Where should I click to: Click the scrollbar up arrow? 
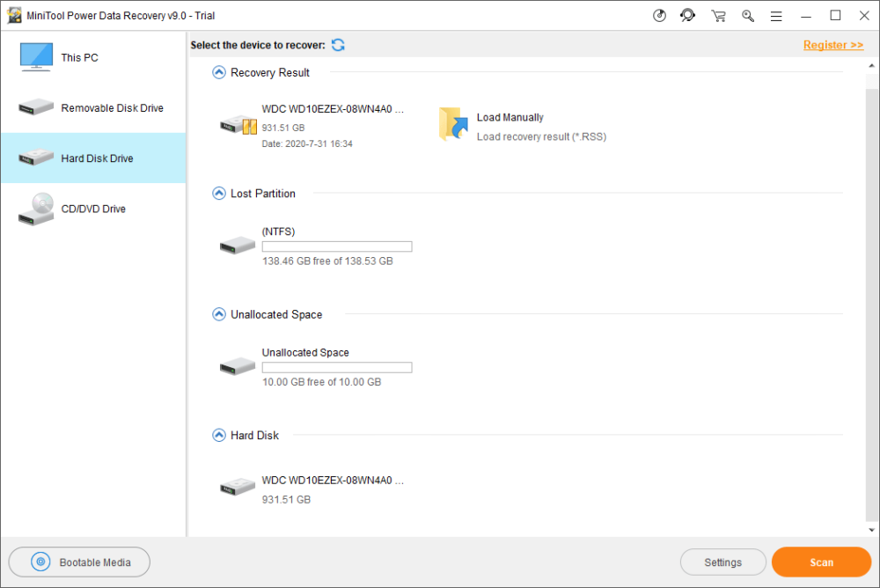pos(871,65)
